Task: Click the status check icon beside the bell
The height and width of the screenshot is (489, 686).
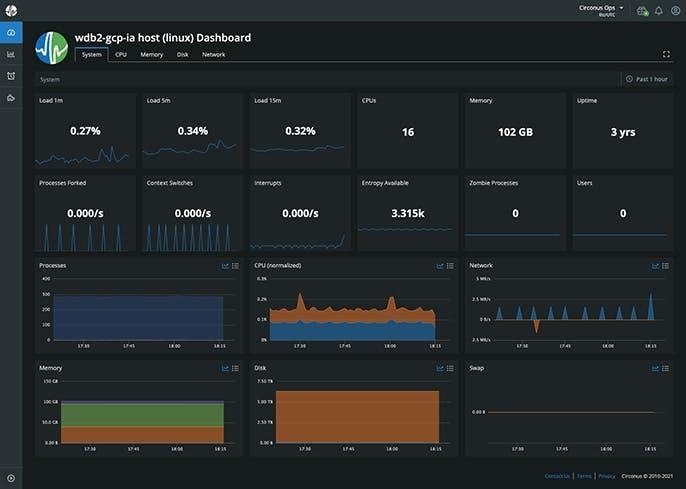Action: pos(642,11)
